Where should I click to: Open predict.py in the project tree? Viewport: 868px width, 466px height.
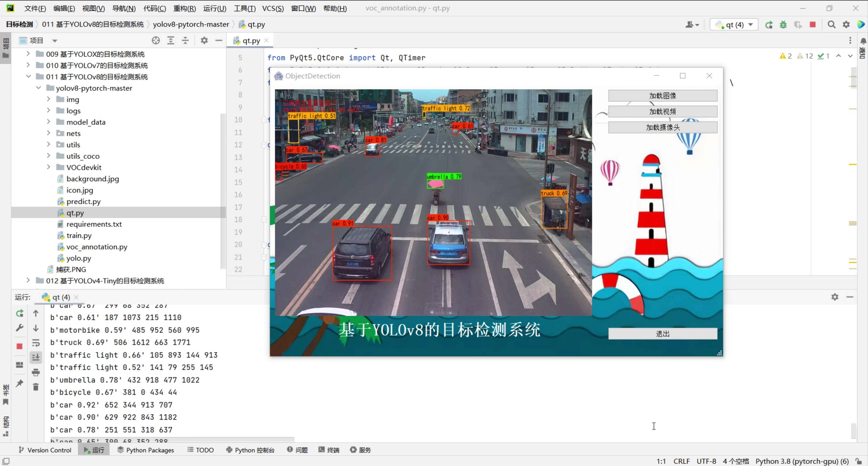(x=83, y=201)
